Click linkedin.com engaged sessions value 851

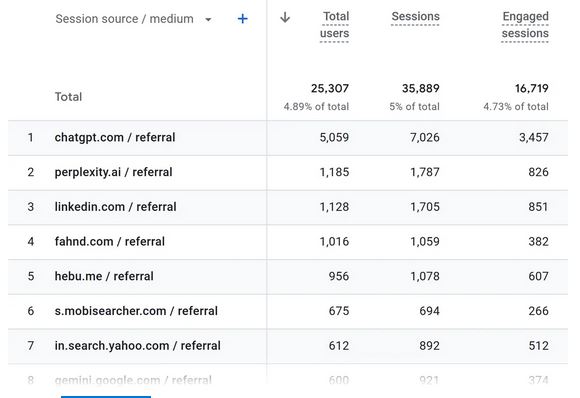coord(538,207)
